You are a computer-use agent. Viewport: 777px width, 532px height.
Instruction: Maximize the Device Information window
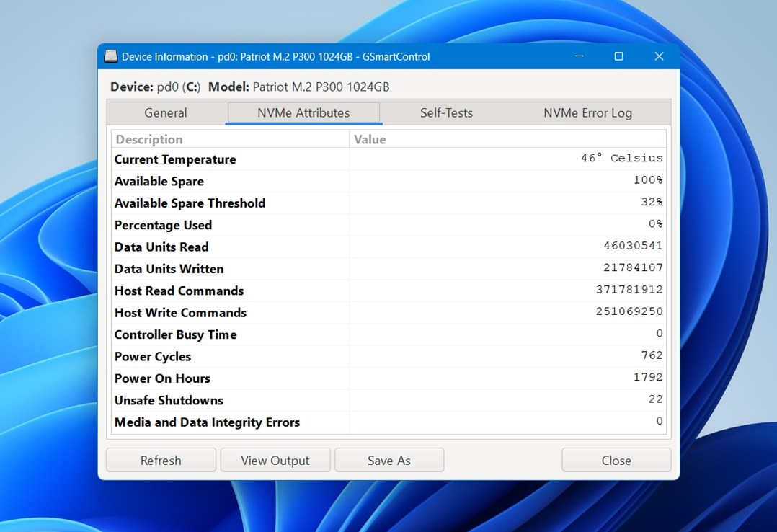618,56
